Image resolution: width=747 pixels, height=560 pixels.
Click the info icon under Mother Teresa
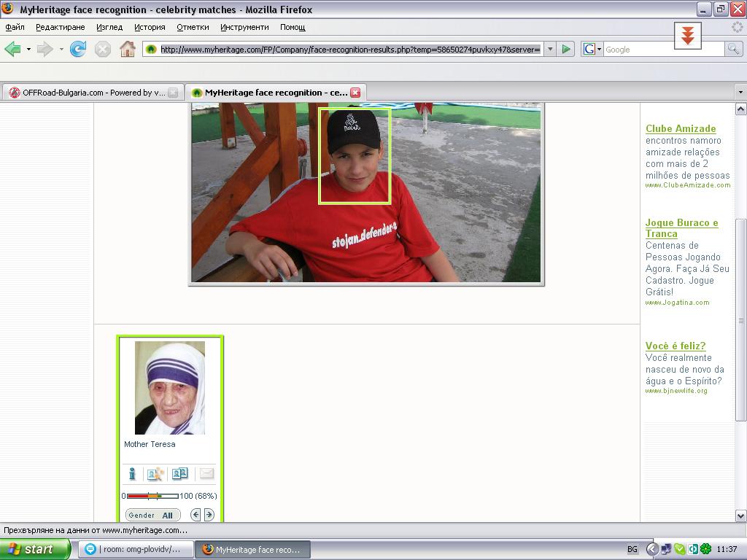point(132,474)
